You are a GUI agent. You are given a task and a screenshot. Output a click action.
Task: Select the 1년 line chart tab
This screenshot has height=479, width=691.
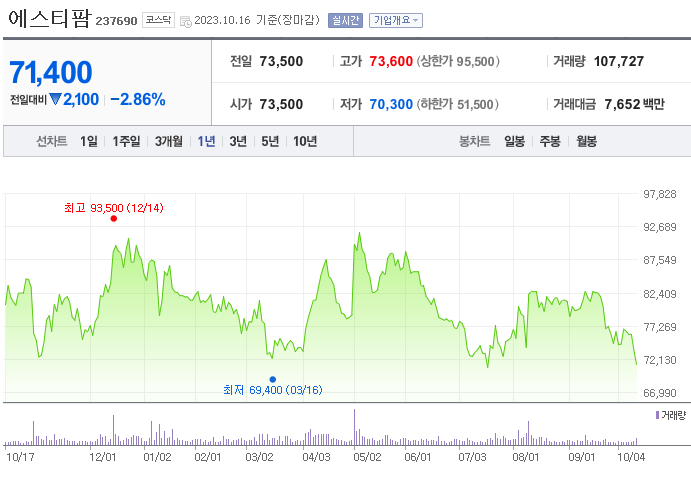click(x=206, y=141)
